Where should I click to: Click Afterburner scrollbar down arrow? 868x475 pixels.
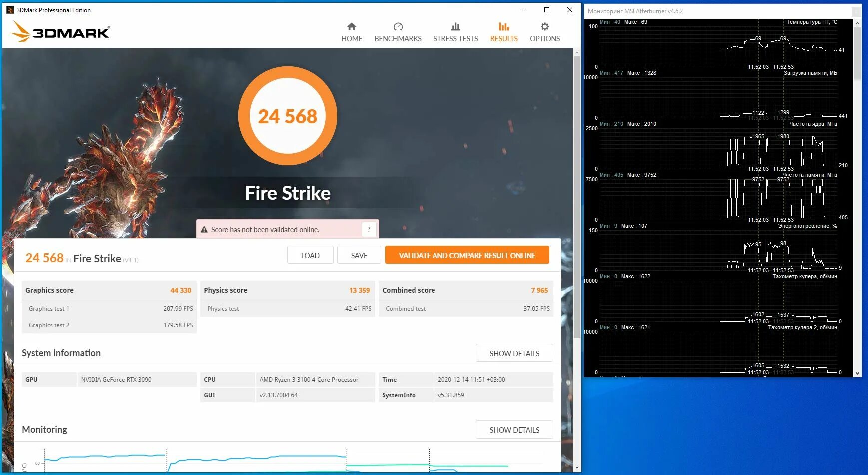pos(857,373)
